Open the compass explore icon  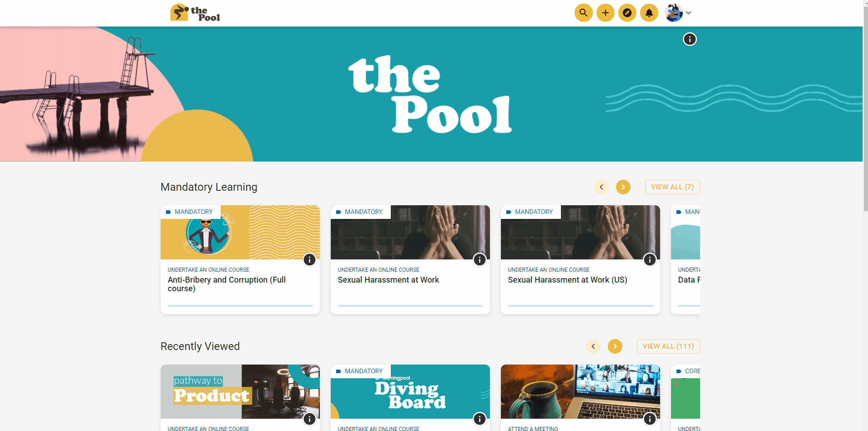627,13
